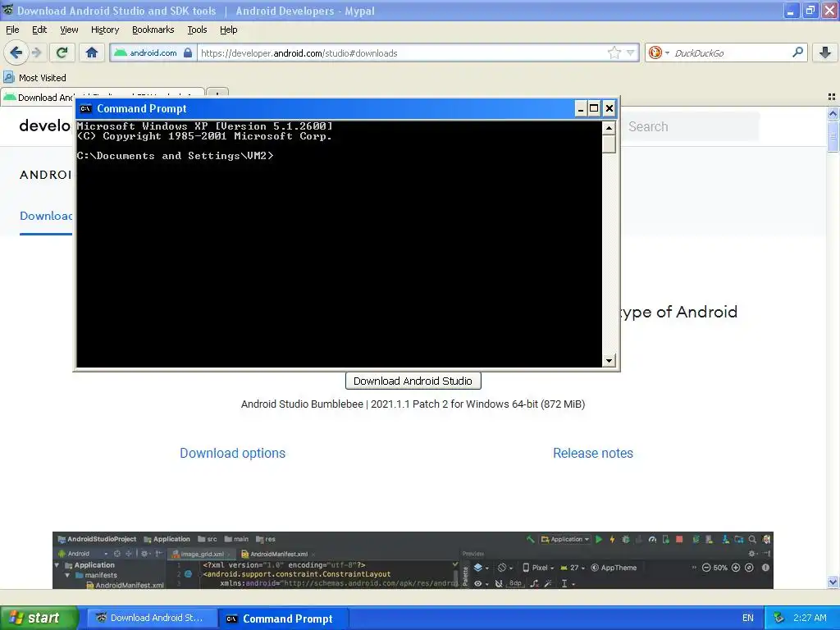Click the Command Prompt title bar icon

click(x=85, y=109)
